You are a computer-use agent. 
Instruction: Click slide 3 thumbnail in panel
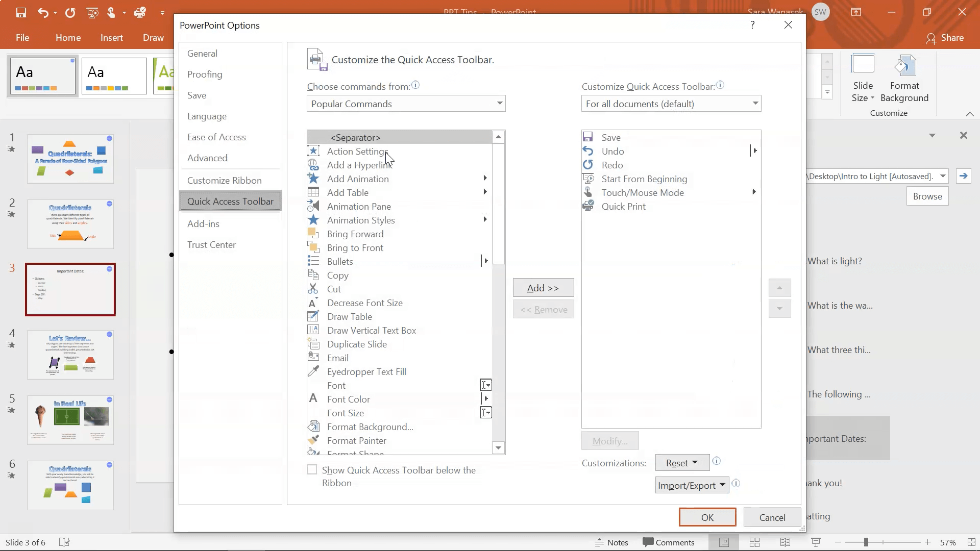point(70,289)
